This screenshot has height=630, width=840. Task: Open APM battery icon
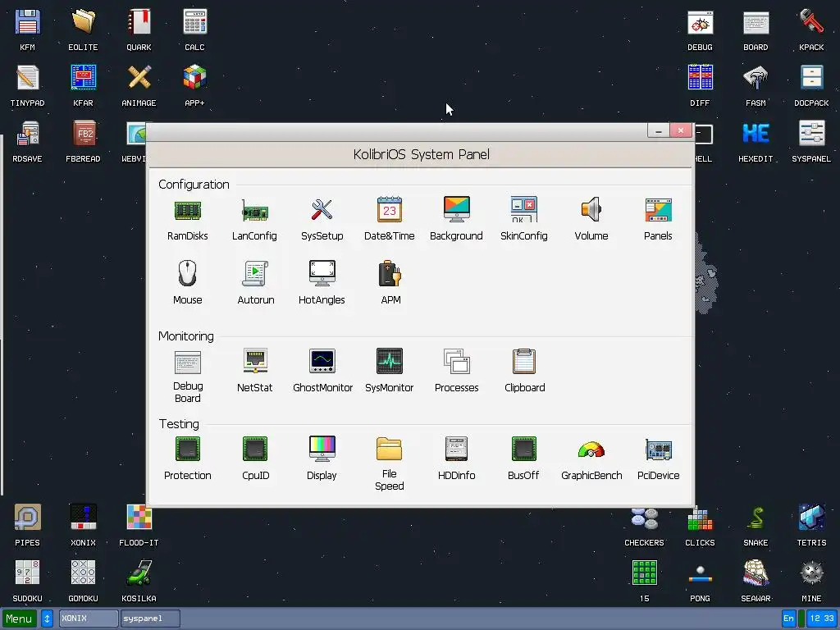pos(390,273)
